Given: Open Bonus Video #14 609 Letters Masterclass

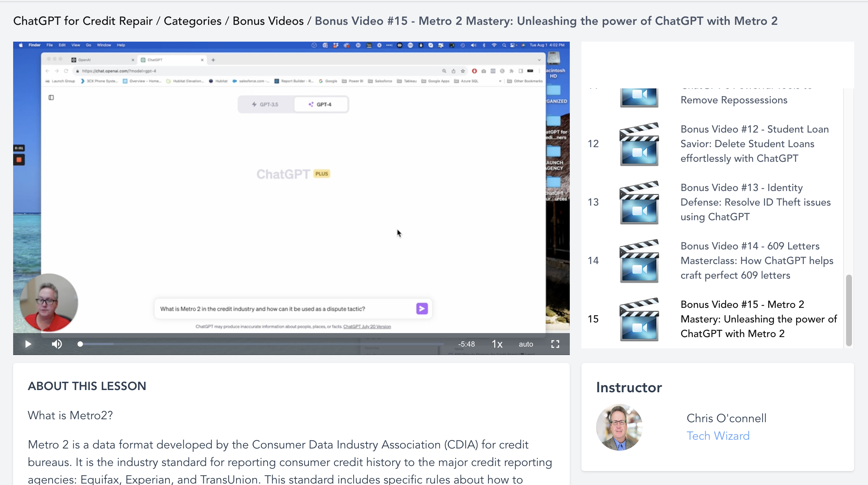Looking at the screenshot, I should (757, 260).
